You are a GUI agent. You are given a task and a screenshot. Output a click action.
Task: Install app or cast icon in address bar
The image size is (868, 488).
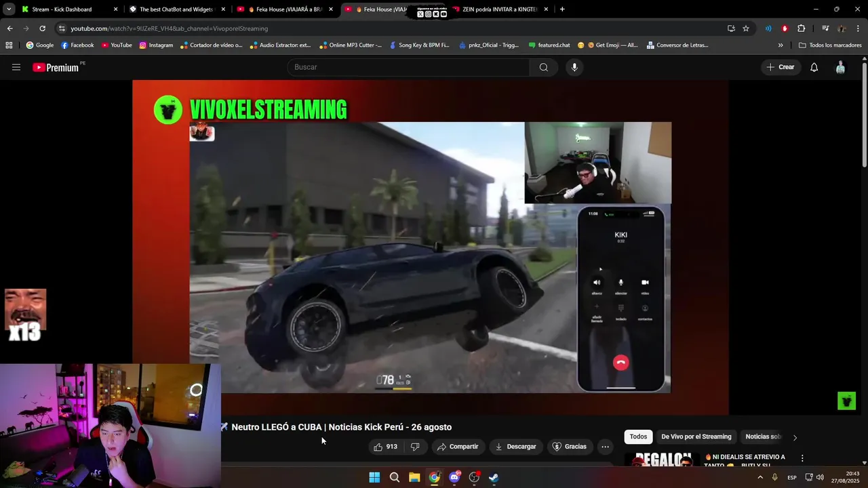click(x=731, y=28)
